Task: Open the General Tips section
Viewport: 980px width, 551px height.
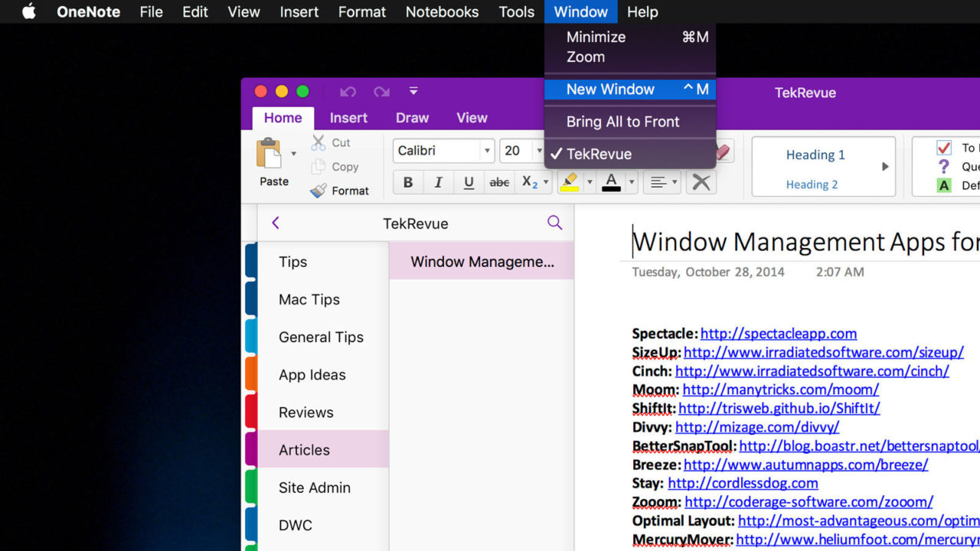Action: click(323, 337)
